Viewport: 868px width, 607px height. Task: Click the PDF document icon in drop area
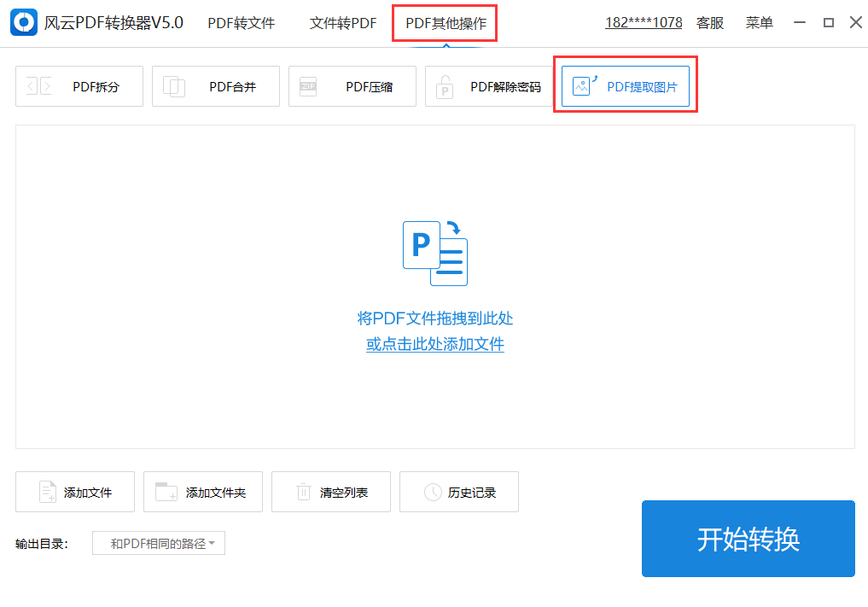pyautogui.click(x=434, y=253)
